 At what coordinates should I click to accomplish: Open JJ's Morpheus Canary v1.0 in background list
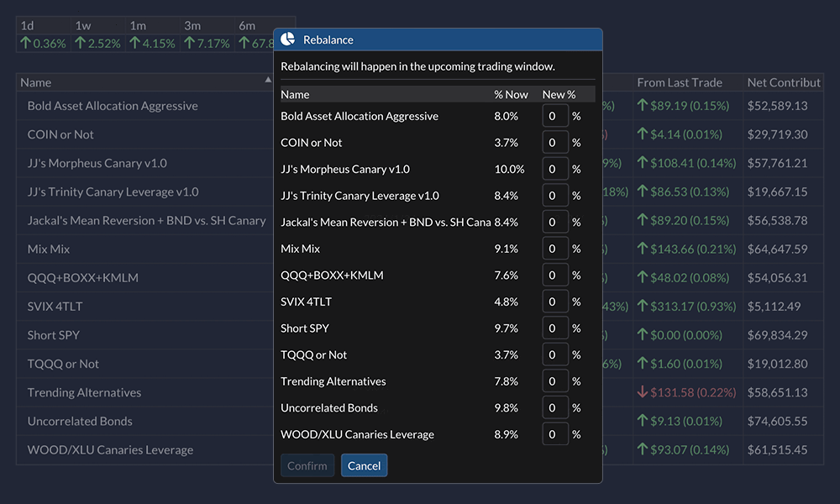[97, 163]
